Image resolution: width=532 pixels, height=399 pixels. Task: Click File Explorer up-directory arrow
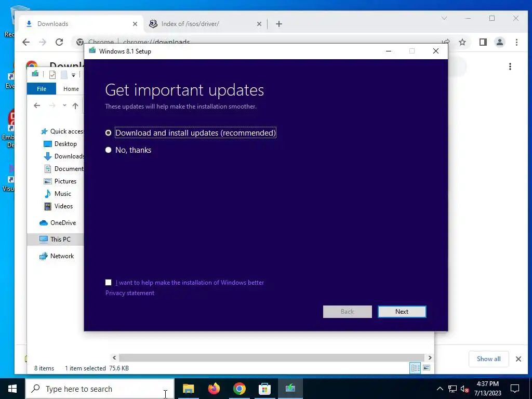(x=75, y=105)
